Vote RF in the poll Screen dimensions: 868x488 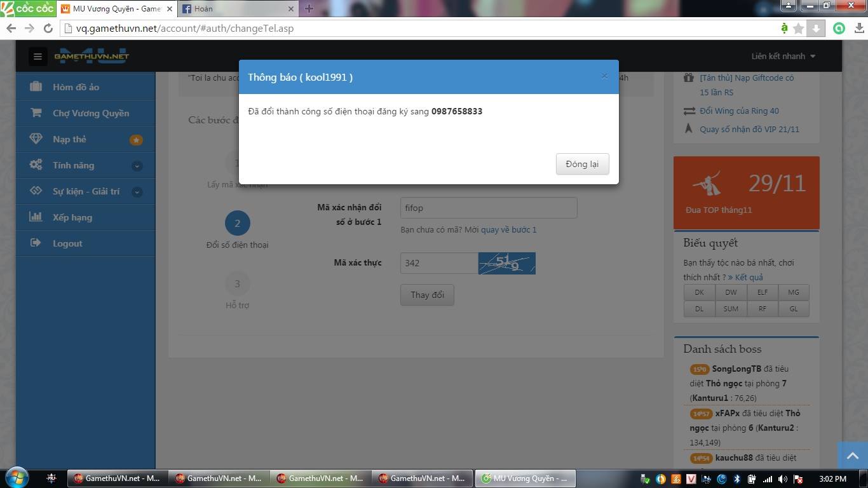(x=762, y=309)
